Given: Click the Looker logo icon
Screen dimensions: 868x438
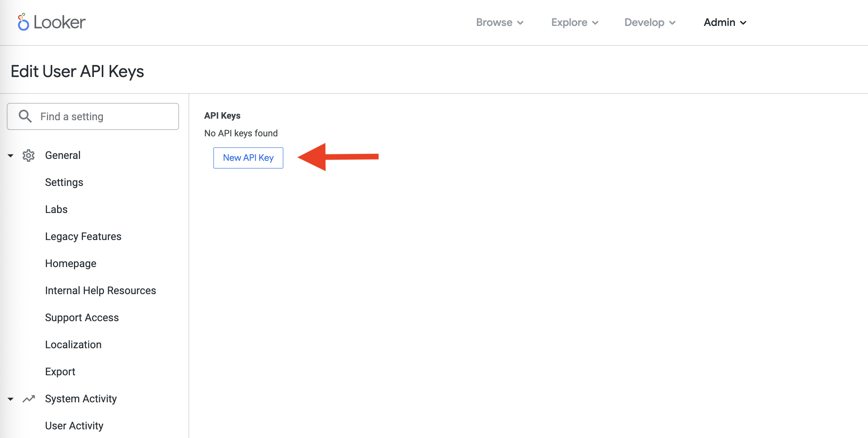Looking at the screenshot, I should (23, 22).
